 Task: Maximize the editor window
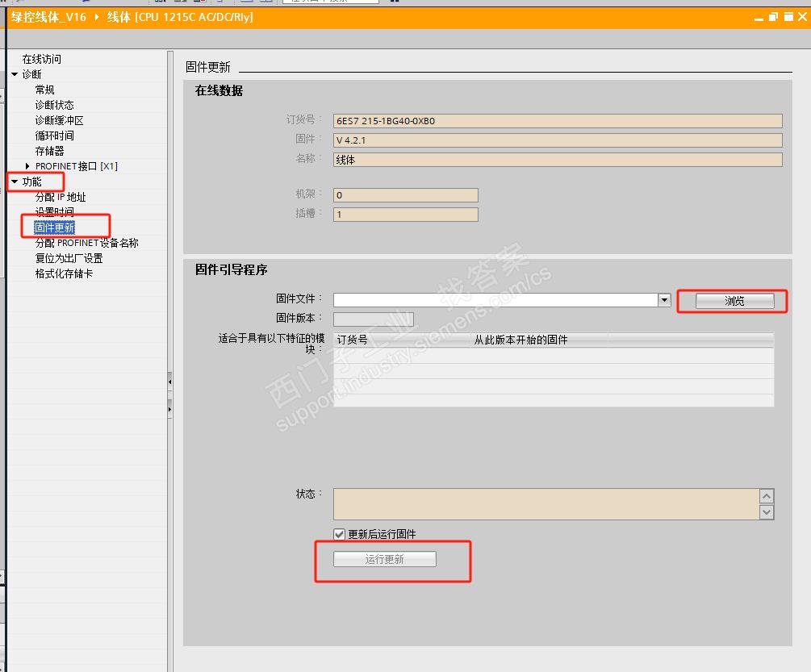coord(788,17)
